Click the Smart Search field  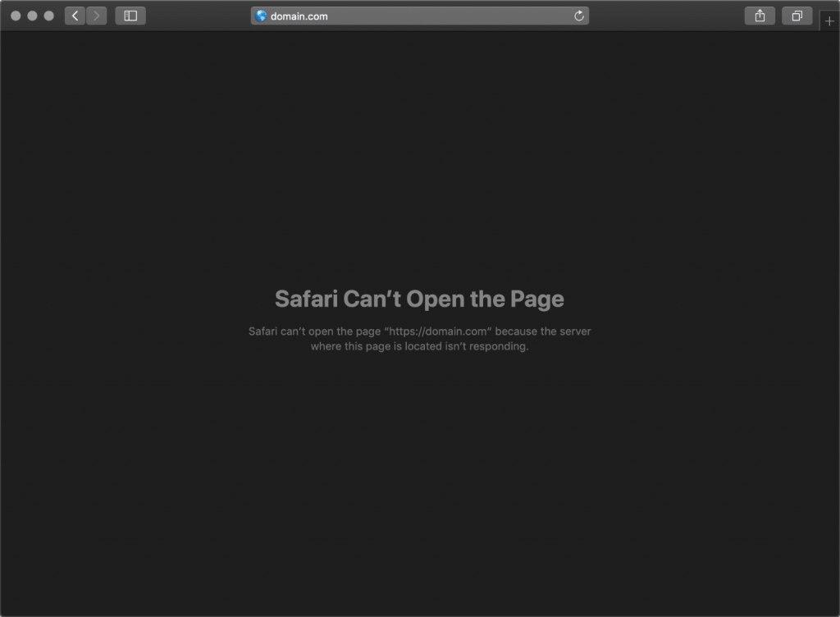click(420, 15)
